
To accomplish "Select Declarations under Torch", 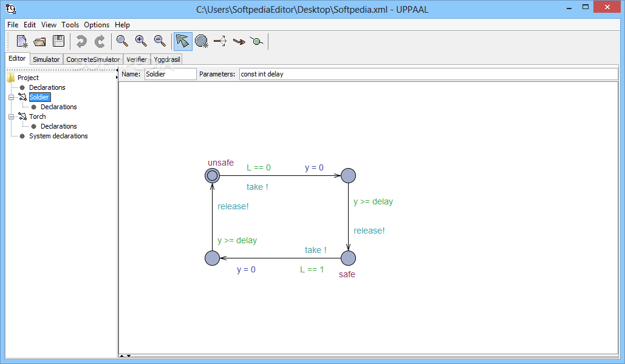I will click(58, 126).
